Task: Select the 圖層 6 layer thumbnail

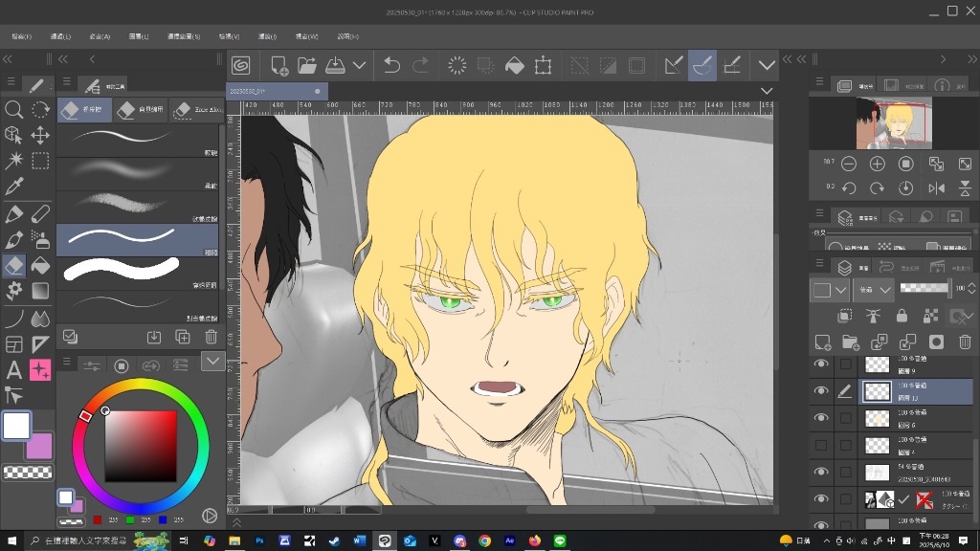Action: (x=877, y=418)
